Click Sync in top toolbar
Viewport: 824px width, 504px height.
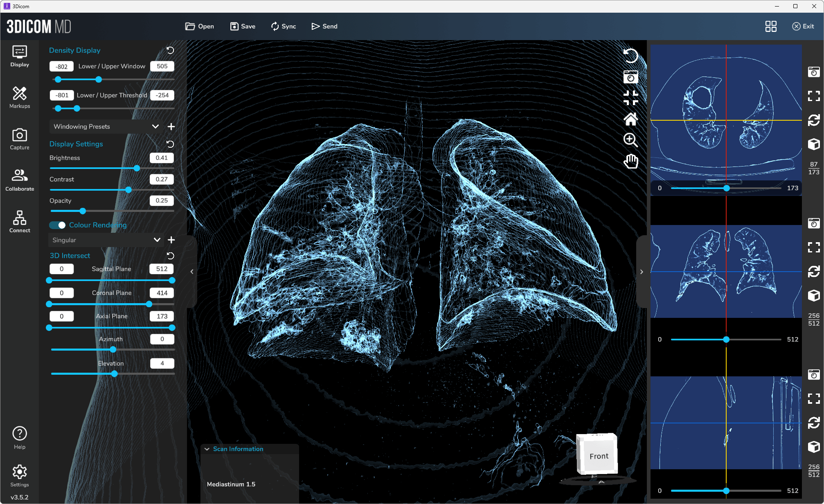283,26
